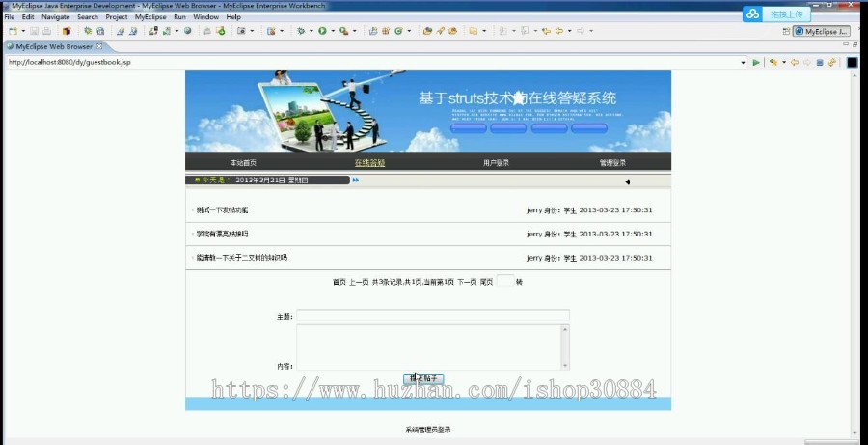
Task: Click the 主题 subject input field
Action: tap(433, 316)
